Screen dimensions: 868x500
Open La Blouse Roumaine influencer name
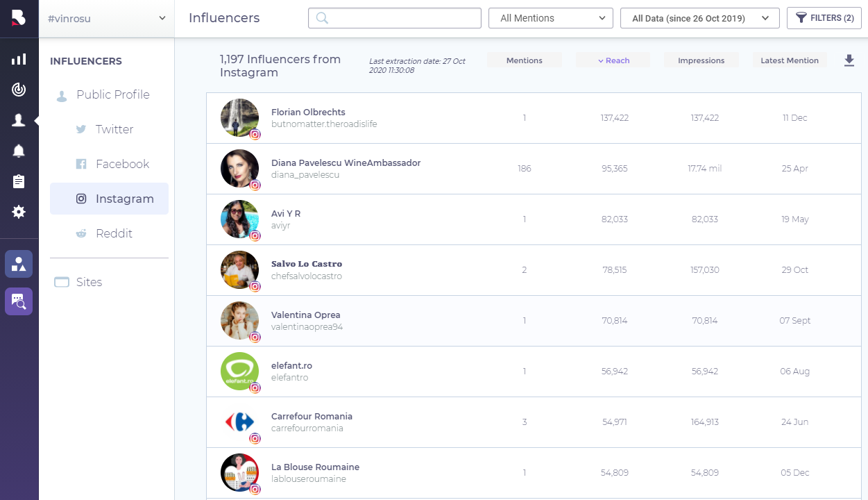(x=315, y=467)
